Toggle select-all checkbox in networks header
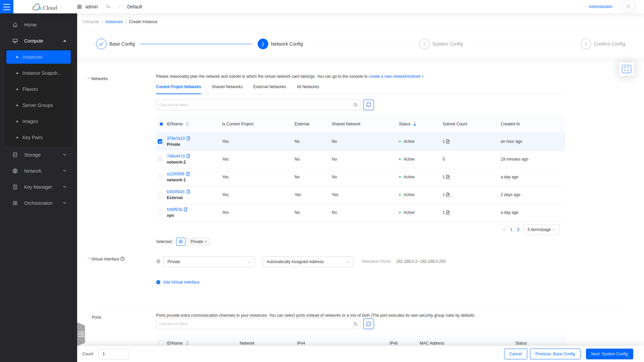 [161, 124]
